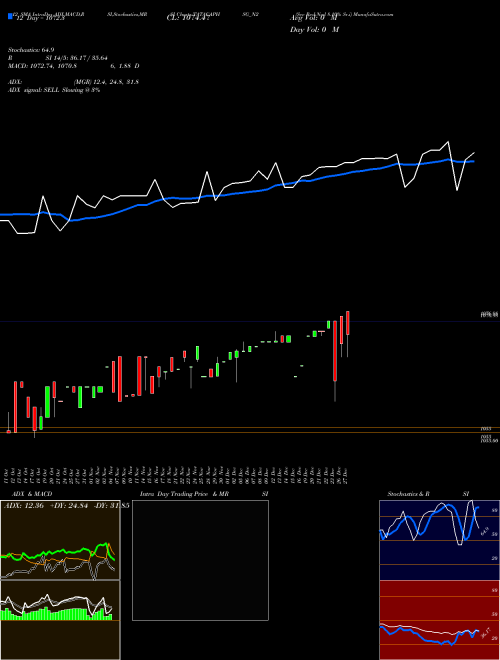Click the 'Stochastics: 64.9' reading
Image resolution: width=500 pixels, height=660 pixels.
31,50
